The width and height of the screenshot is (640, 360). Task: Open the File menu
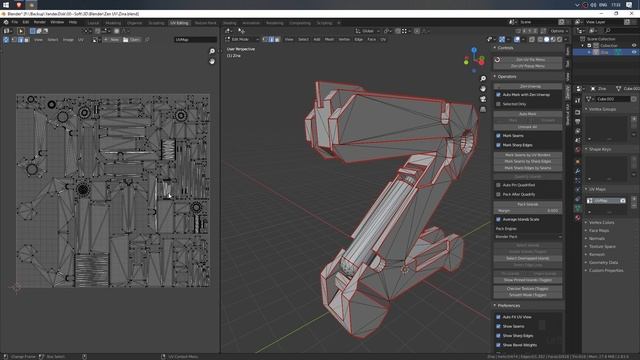(x=15, y=22)
